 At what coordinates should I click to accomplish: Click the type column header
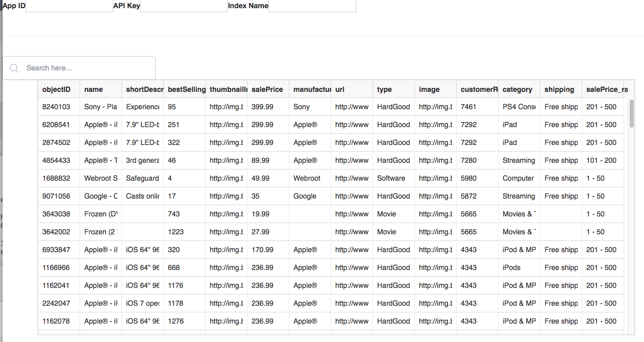(x=393, y=89)
